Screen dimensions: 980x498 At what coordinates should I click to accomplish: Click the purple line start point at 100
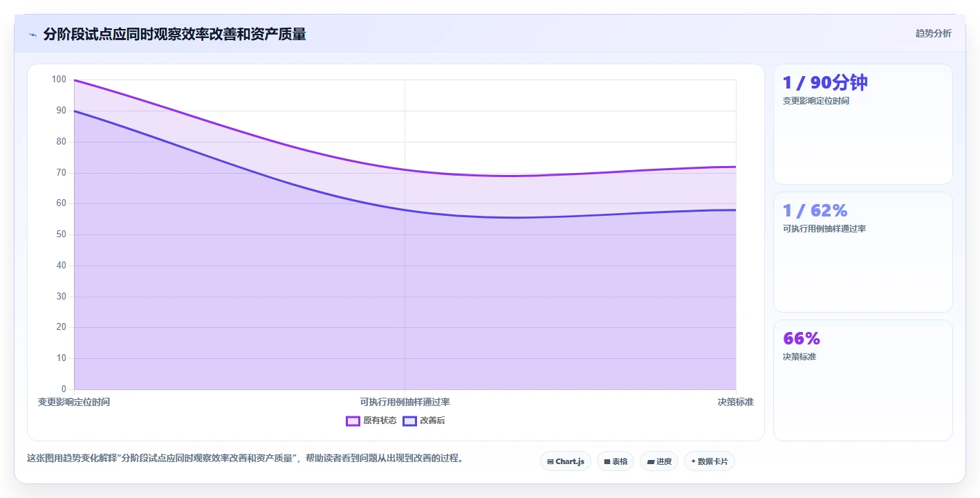(x=74, y=80)
